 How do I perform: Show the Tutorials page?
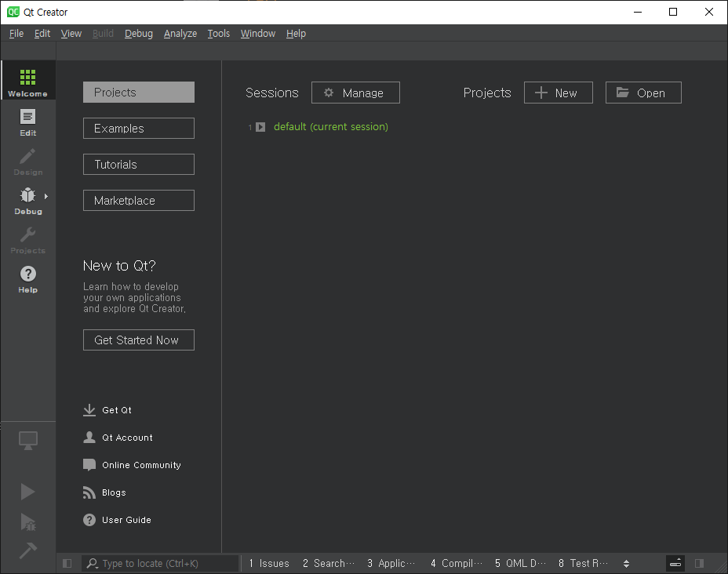click(x=139, y=164)
